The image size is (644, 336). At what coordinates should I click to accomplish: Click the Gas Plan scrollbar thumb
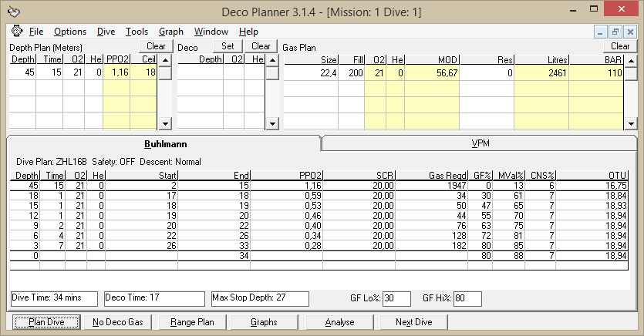631,73
